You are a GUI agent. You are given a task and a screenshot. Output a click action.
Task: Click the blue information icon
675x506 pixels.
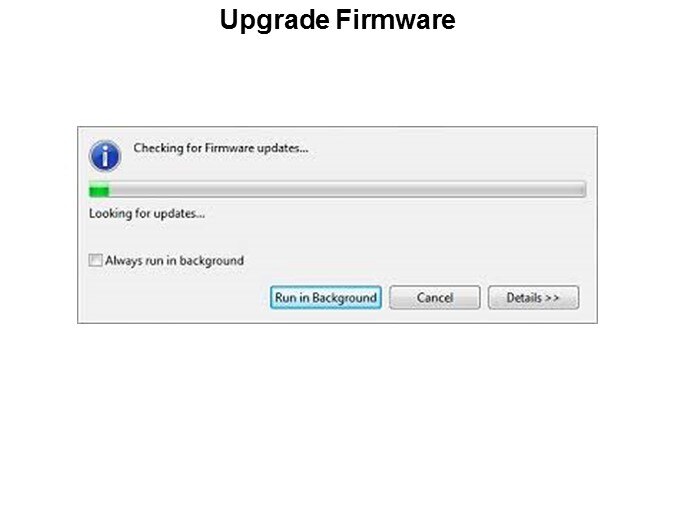105,156
